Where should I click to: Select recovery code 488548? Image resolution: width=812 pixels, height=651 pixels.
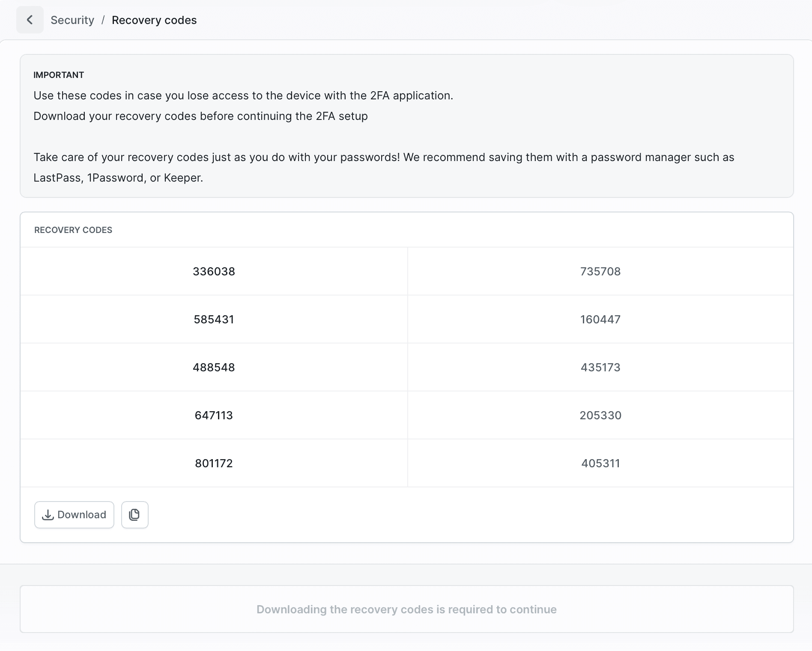click(214, 367)
